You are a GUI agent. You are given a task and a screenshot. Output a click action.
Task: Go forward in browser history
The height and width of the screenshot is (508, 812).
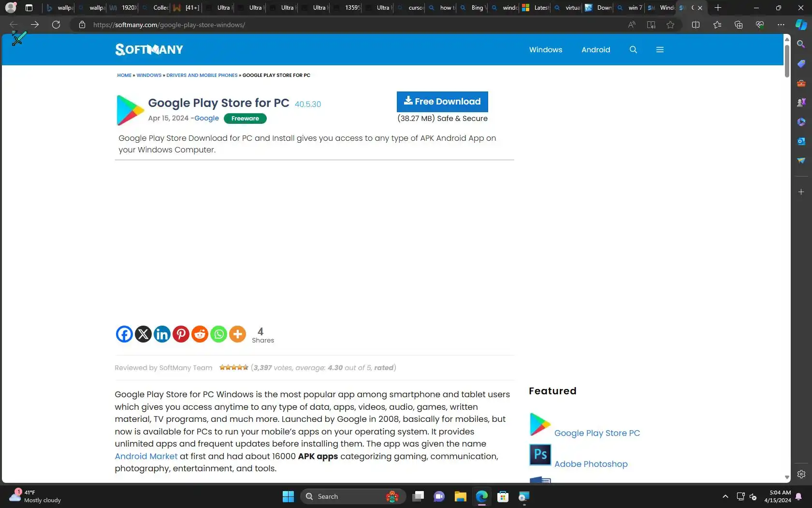35,25
